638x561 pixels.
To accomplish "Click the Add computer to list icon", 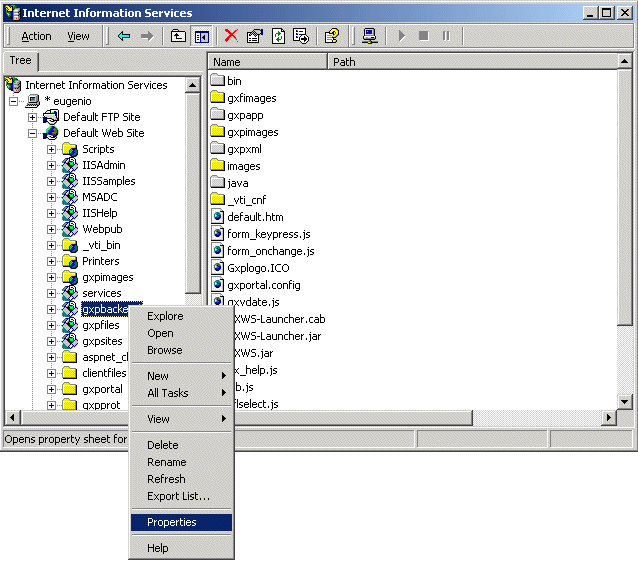I will pyautogui.click(x=369, y=36).
